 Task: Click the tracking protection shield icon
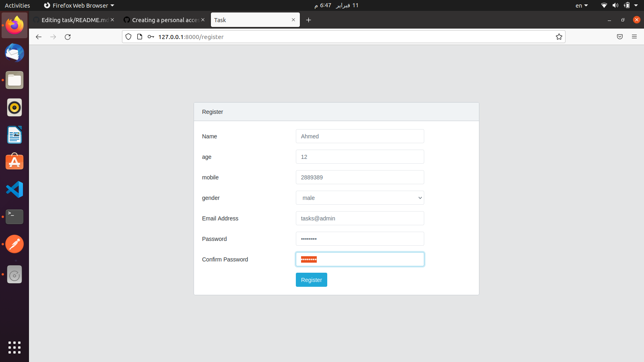[128, 37]
